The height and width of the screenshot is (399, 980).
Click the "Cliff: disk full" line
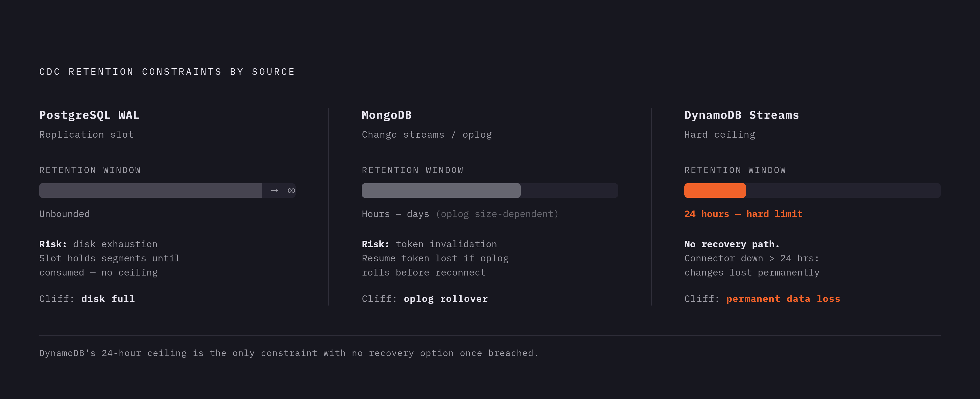(87, 299)
